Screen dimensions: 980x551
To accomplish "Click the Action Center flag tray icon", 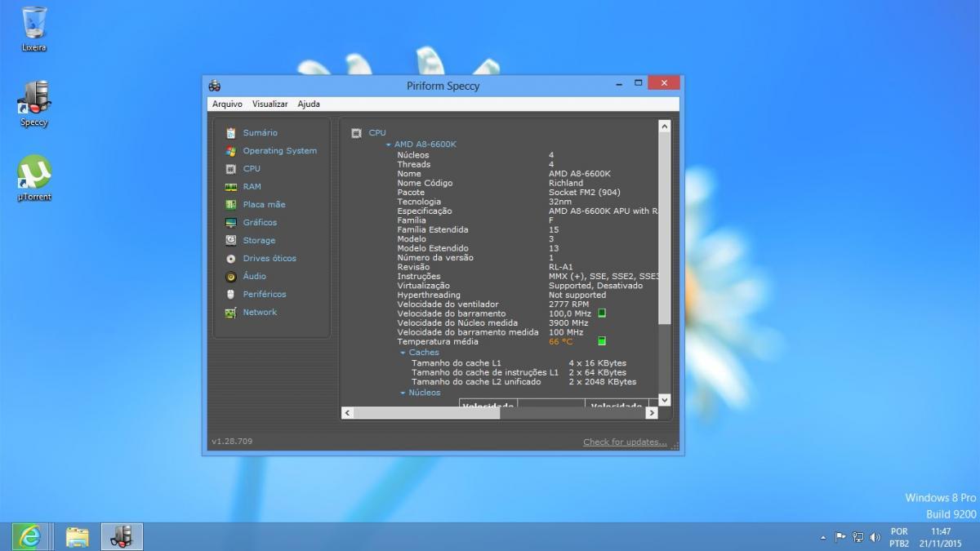I will 840,537.
